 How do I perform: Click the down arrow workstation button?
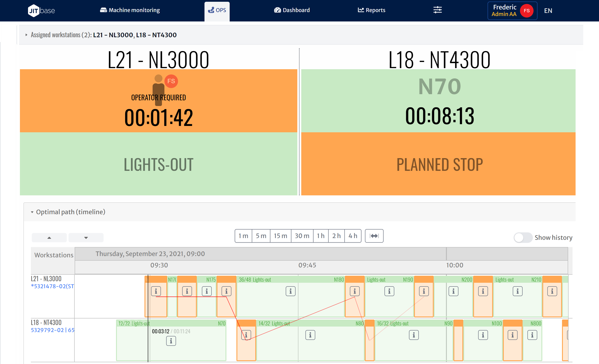(86, 238)
